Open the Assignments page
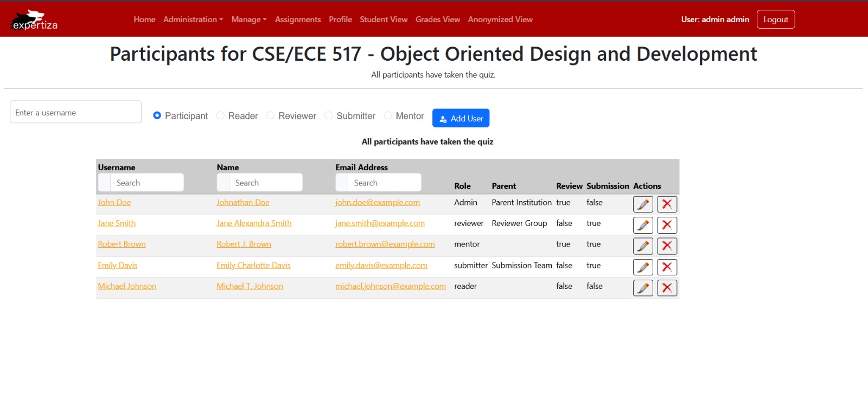Image resolution: width=868 pixels, height=393 pixels. (298, 20)
